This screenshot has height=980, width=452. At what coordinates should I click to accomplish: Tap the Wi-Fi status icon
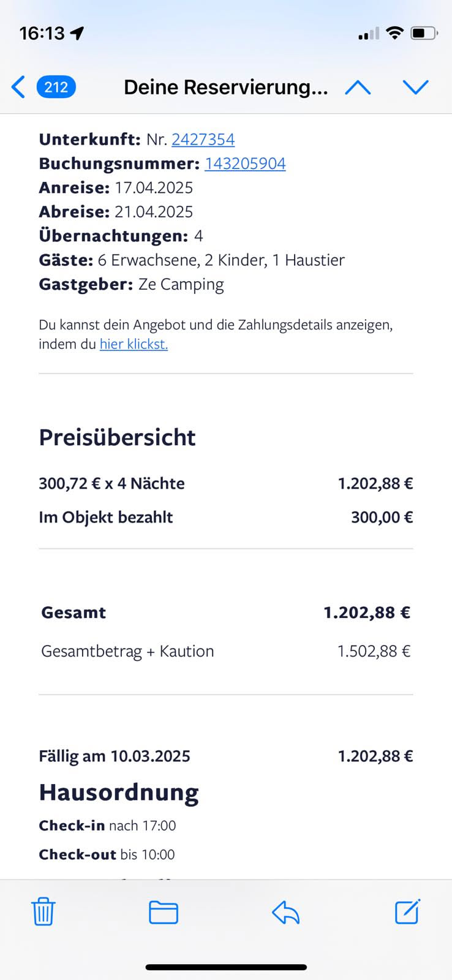[395, 33]
